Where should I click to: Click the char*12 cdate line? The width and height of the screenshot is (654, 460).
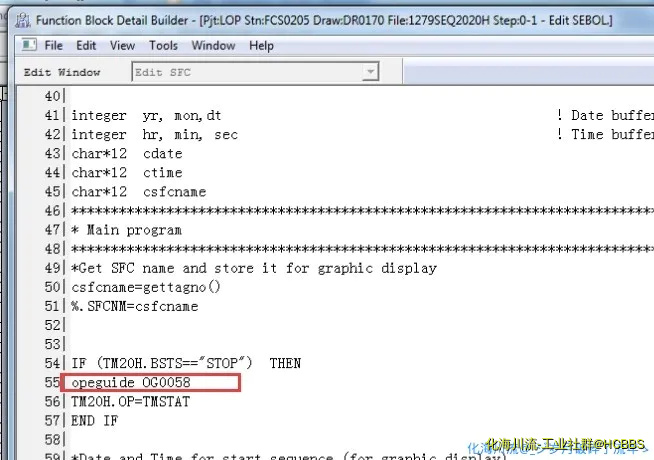click(127, 154)
